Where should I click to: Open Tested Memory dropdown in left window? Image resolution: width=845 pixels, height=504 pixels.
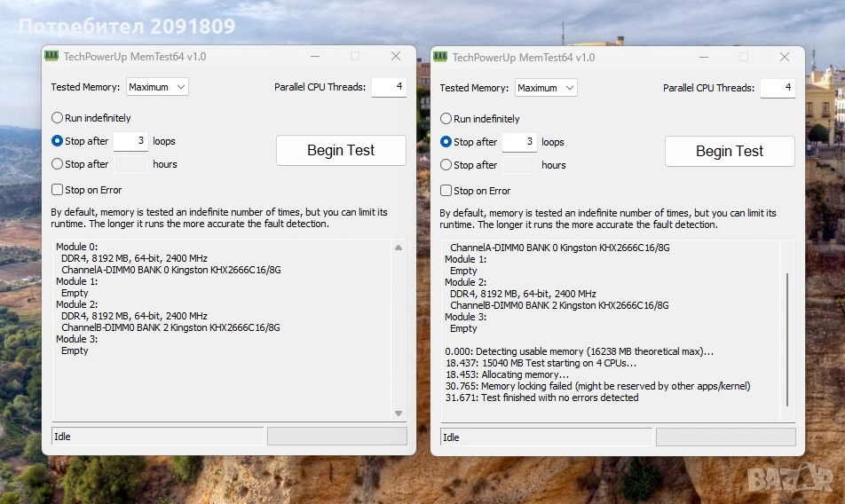(157, 87)
